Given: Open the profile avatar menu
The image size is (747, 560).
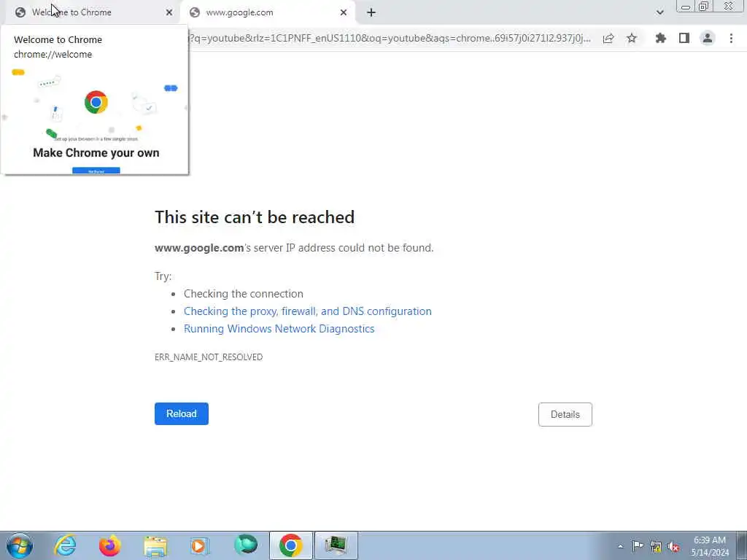Looking at the screenshot, I should (708, 38).
